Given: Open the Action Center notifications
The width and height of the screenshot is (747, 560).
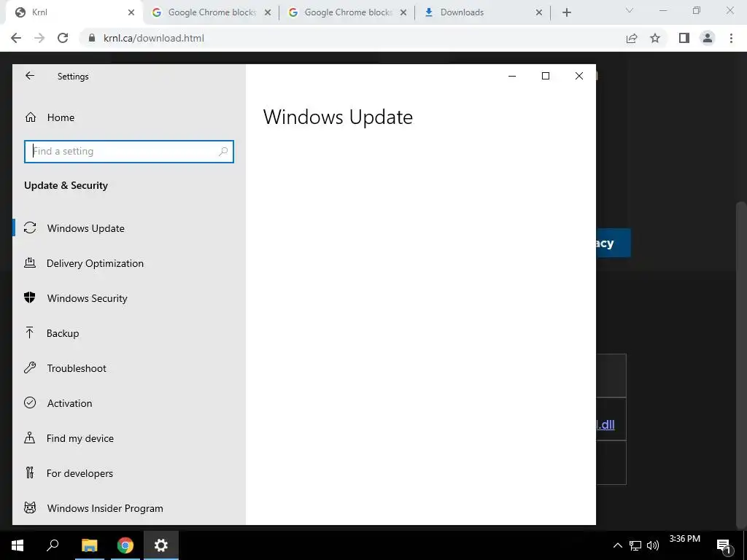Looking at the screenshot, I should 724,545.
